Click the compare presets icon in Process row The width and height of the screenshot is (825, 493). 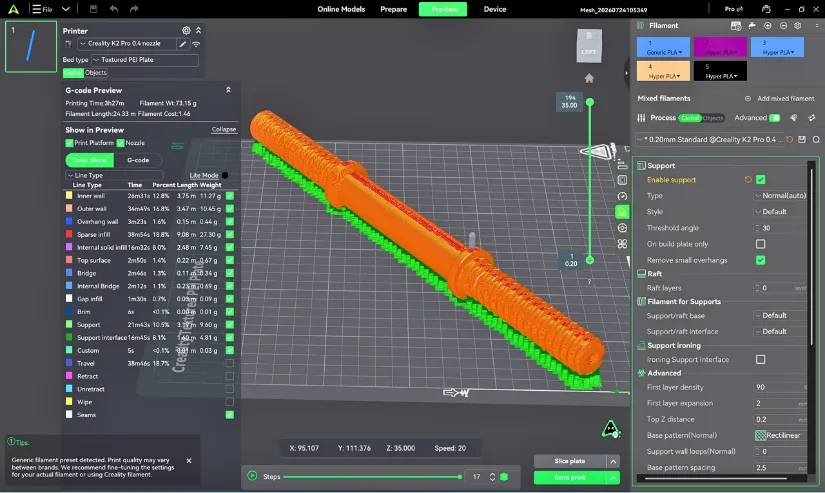812,118
